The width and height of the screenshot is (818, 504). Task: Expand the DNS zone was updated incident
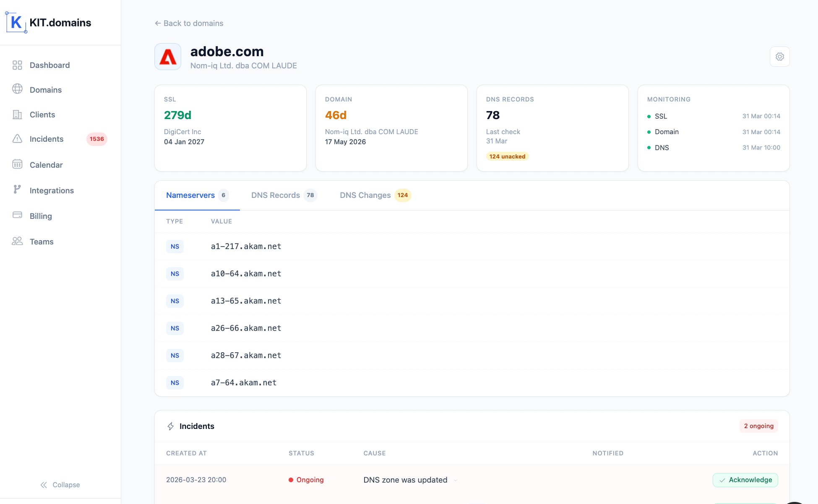pos(456,480)
